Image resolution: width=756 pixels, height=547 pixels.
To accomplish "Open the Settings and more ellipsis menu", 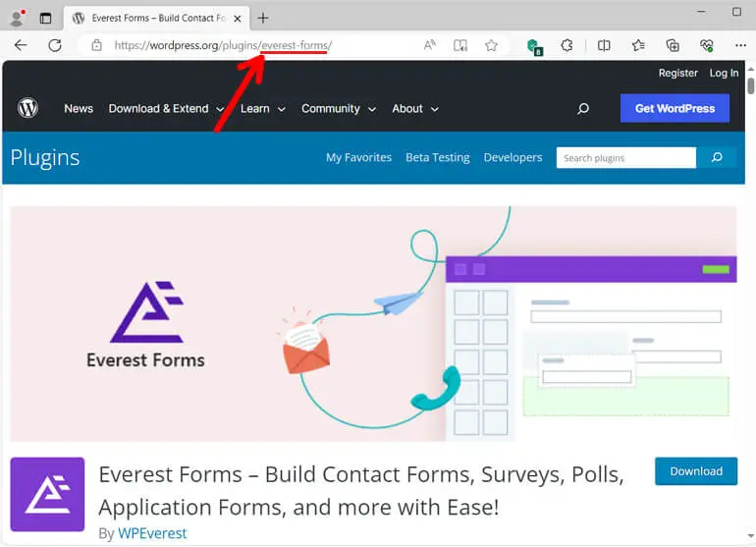I will coord(740,45).
